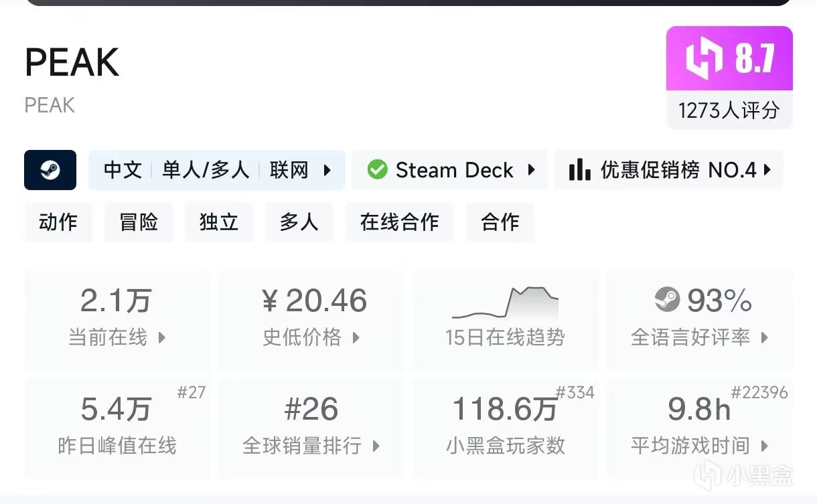817x504 pixels.
Task: Expand the 中文 单人/多人 联网 info arrow
Action: [327, 170]
